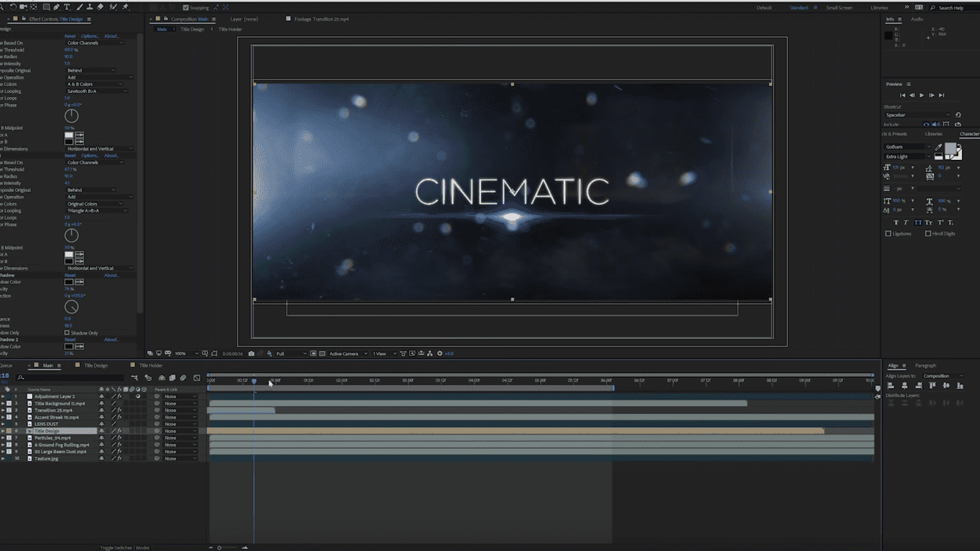Hide the Adjustment Layer 2 layer

(102, 397)
